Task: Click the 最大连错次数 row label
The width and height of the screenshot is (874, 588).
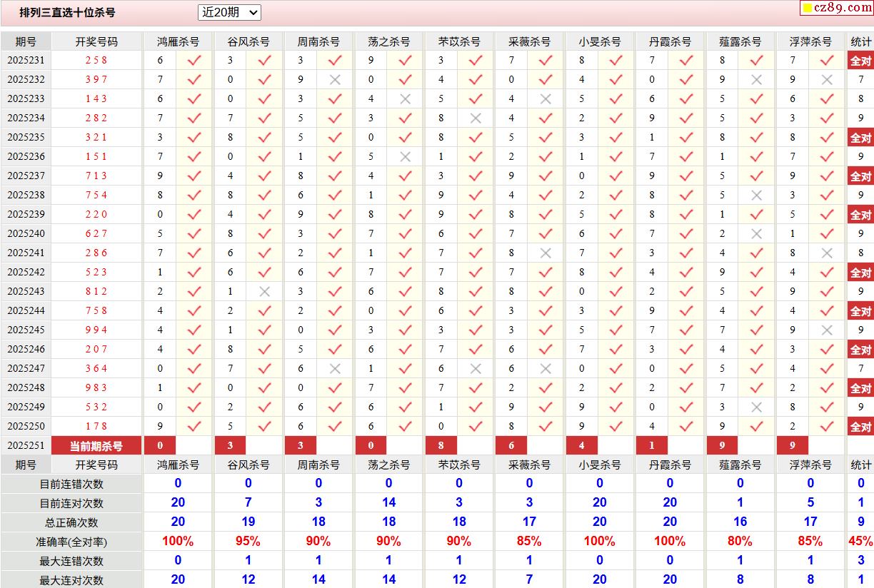Action: tap(71, 561)
